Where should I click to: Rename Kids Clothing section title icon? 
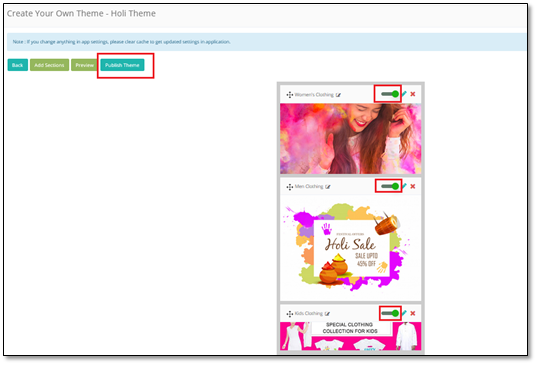click(327, 314)
